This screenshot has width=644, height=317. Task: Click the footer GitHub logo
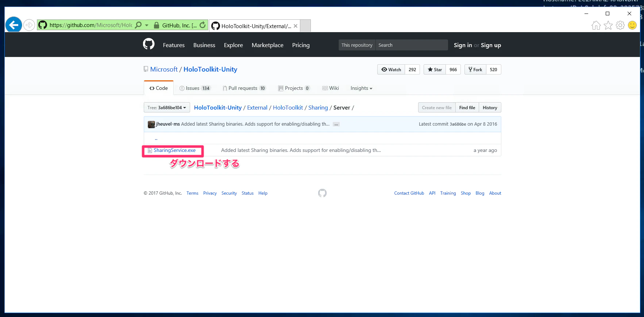(322, 193)
